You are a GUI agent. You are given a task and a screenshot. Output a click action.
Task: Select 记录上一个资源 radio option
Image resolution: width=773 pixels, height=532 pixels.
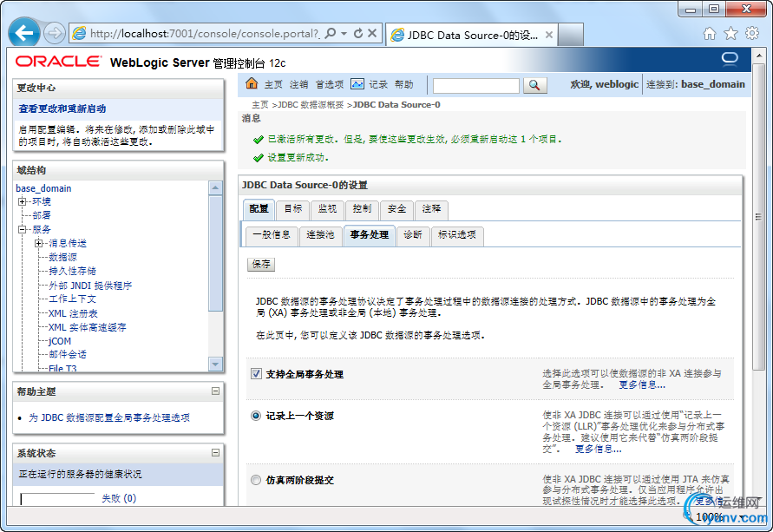click(256, 416)
